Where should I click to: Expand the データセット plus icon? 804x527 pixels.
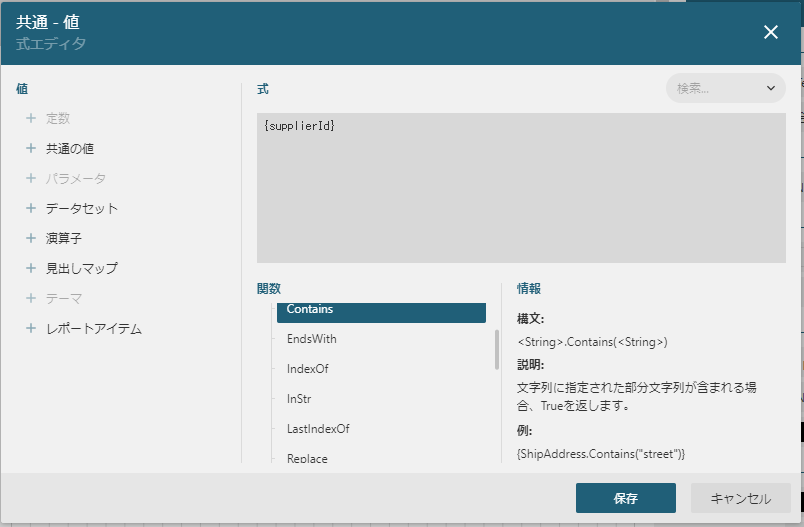(31, 208)
